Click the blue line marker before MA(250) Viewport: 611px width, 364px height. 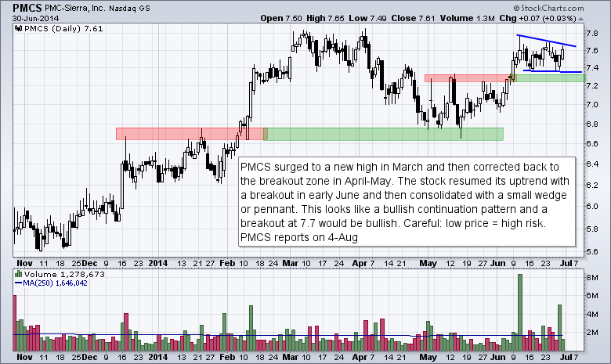18,283
